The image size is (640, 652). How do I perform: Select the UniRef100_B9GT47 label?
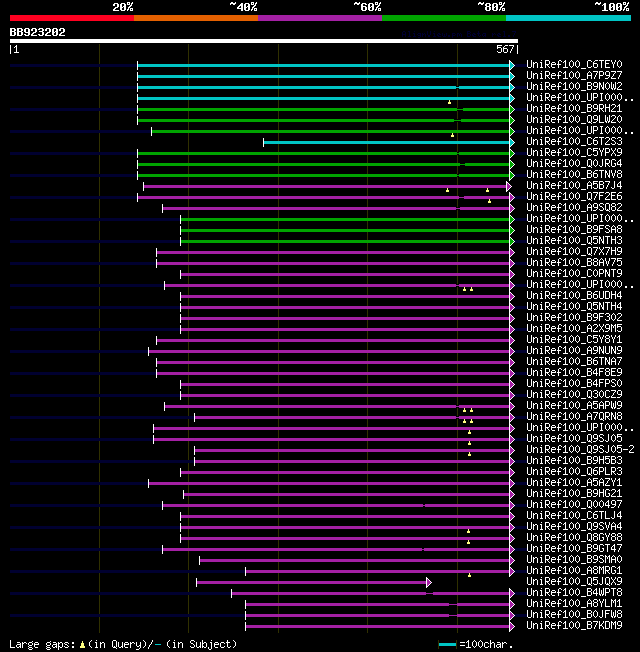pyautogui.click(x=574, y=548)
